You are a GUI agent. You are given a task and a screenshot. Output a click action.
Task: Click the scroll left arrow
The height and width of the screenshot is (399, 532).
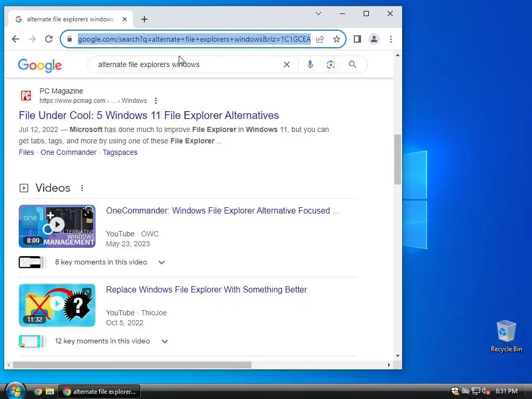coord(9,365)
